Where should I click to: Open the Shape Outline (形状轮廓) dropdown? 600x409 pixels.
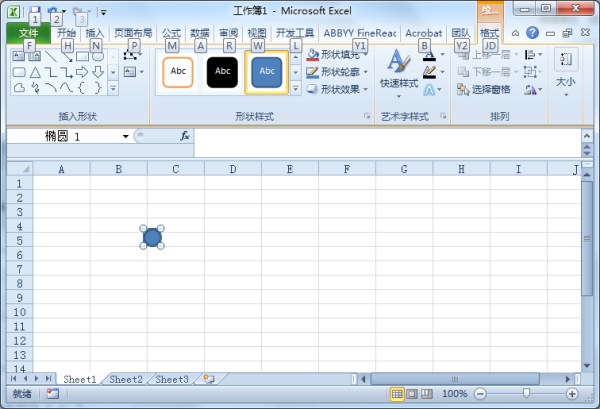[x=337, y=72]
